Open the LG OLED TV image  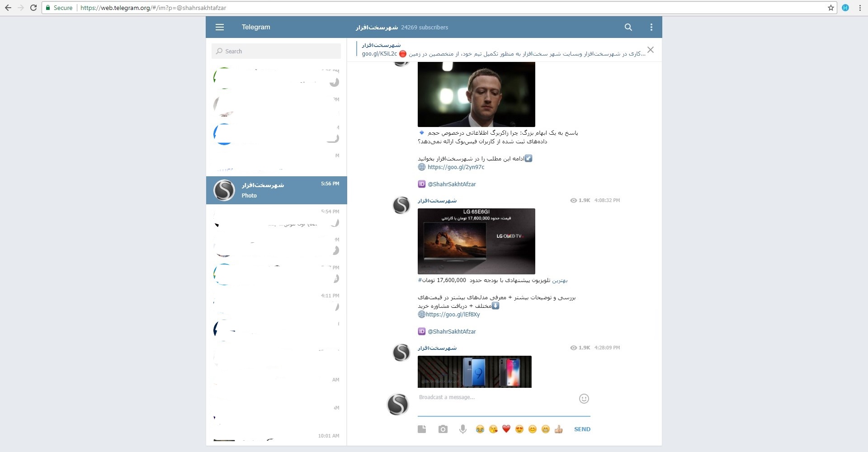tap(476, 241)
